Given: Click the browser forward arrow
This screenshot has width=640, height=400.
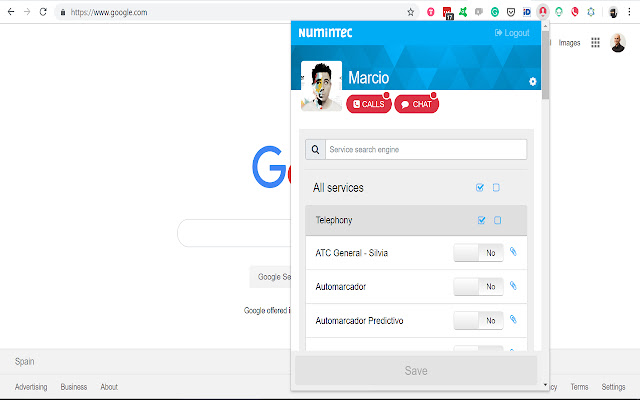Looking at the screenshot, I should pyautogui.click(x=27, y=12).
